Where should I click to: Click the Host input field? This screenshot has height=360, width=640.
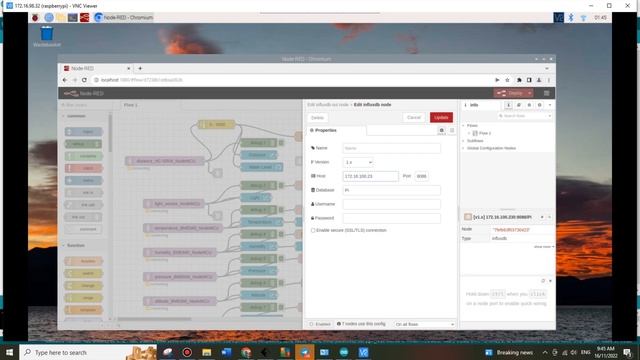click(370, 176)
